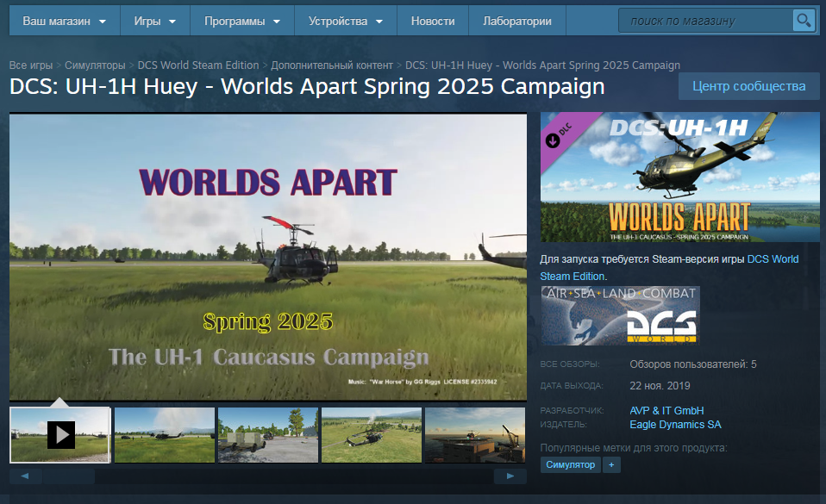Click the DLC download badge icon
The height and width of the screenshot is (504, 826).
[553, 140]
